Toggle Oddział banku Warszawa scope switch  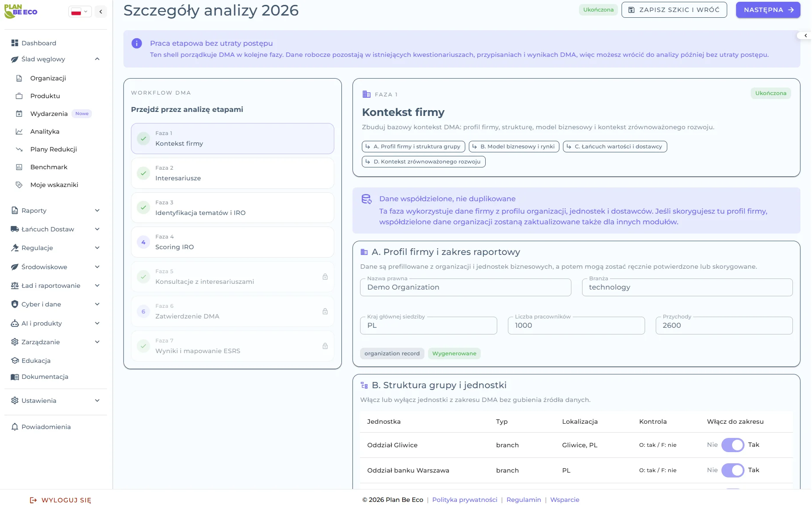coord(733,470)
